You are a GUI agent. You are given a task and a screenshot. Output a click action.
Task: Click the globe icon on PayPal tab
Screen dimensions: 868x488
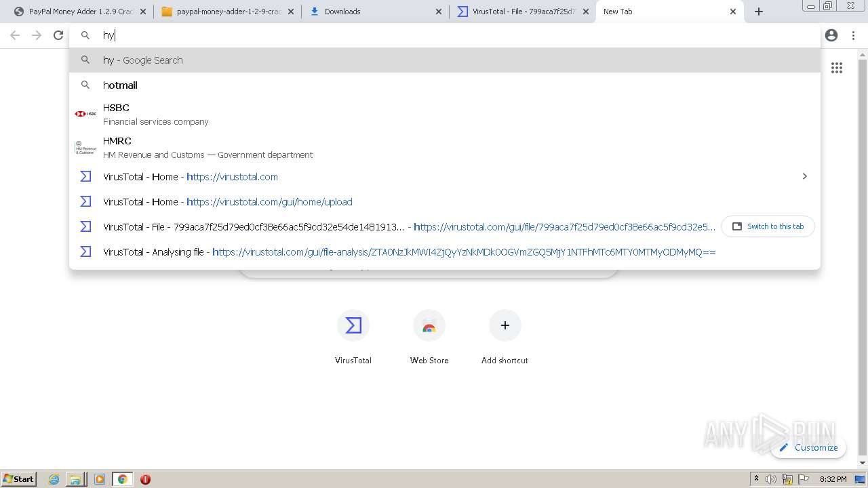click(18, 12)
